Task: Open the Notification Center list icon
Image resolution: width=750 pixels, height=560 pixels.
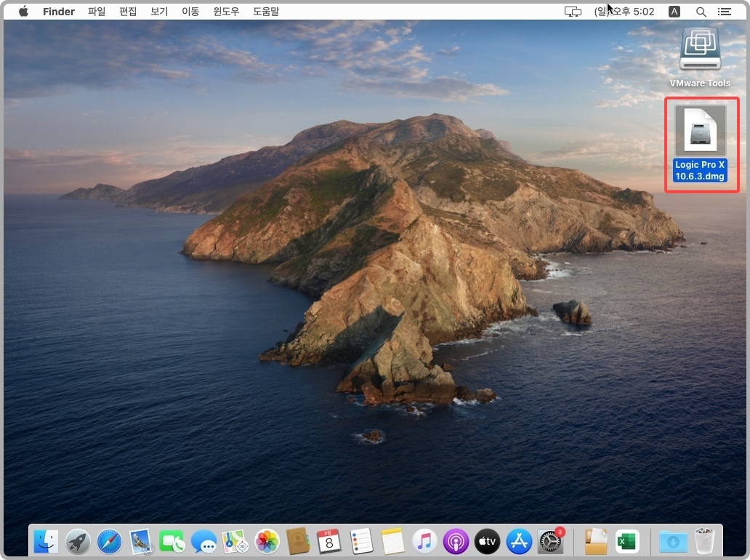Action: tap(725, 12)
